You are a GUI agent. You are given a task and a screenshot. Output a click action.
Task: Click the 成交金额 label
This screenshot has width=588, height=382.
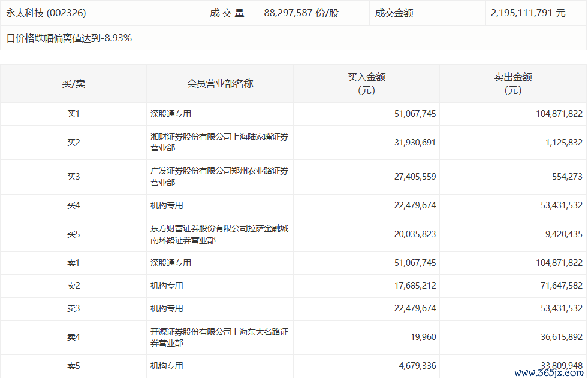(394, 13)
